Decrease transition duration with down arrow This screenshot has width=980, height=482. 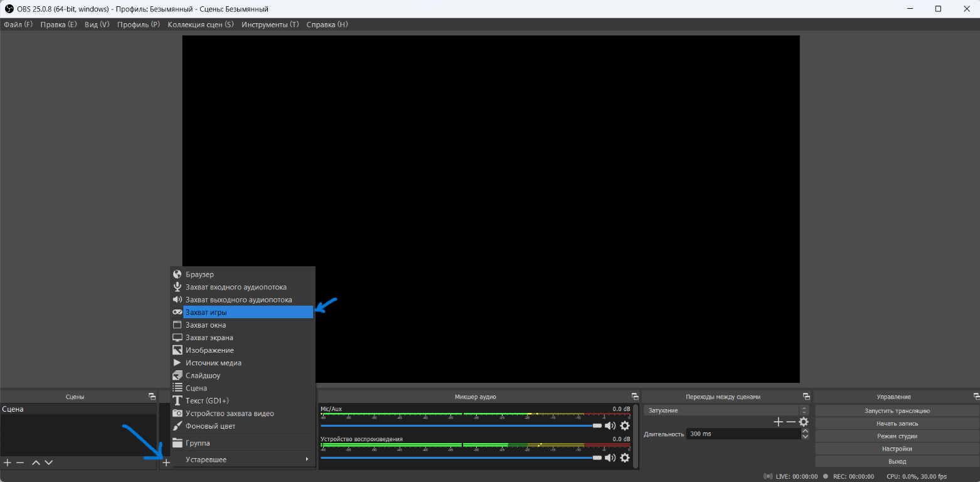pyautogui.click(x=805, y=436)
